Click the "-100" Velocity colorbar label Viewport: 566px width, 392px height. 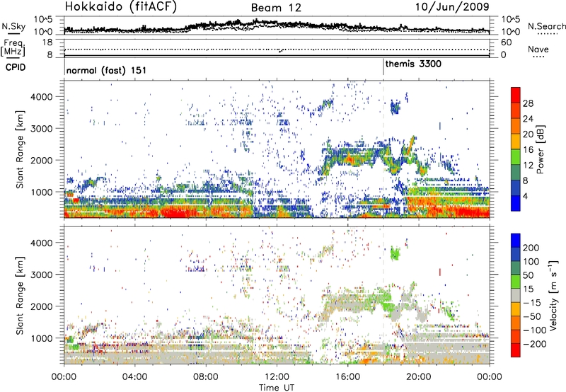535,330
